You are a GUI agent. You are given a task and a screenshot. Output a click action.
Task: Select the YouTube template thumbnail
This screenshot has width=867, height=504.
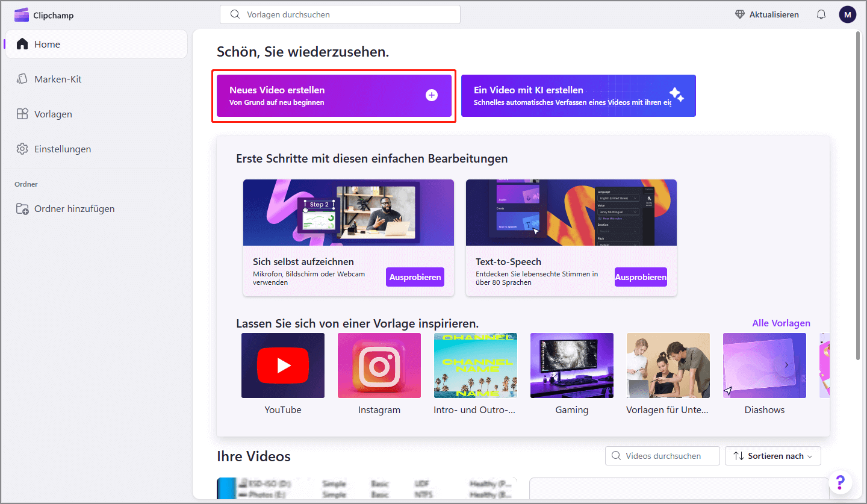point(283,366)
